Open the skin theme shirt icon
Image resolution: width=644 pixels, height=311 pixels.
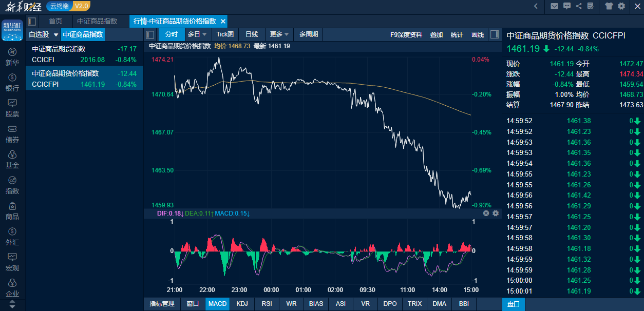coord(609,6)
